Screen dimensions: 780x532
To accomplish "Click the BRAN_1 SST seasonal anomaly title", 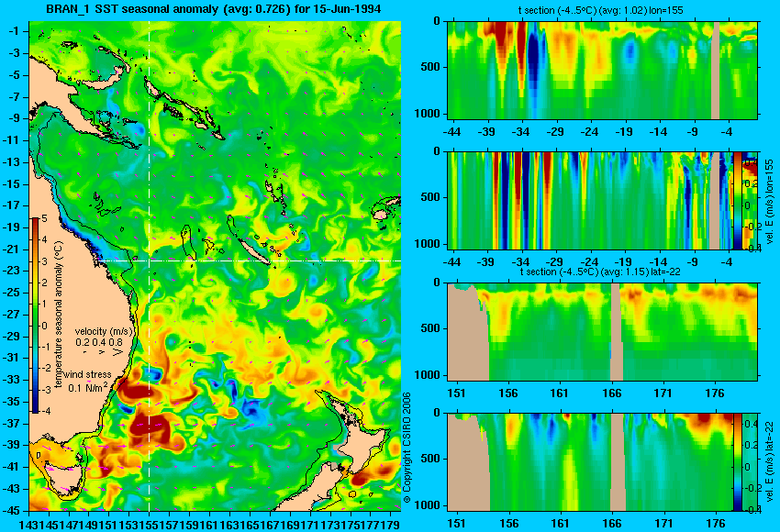I will point(214,9).
